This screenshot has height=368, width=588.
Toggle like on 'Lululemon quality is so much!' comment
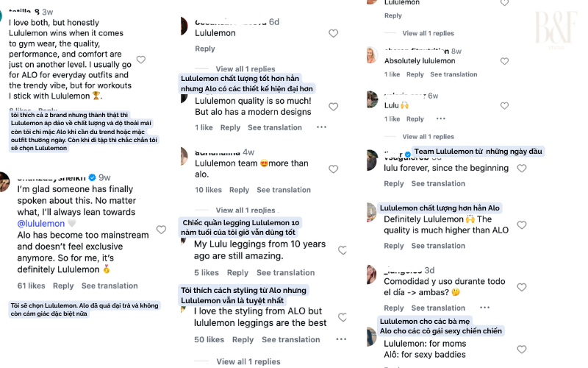(333, 107)
